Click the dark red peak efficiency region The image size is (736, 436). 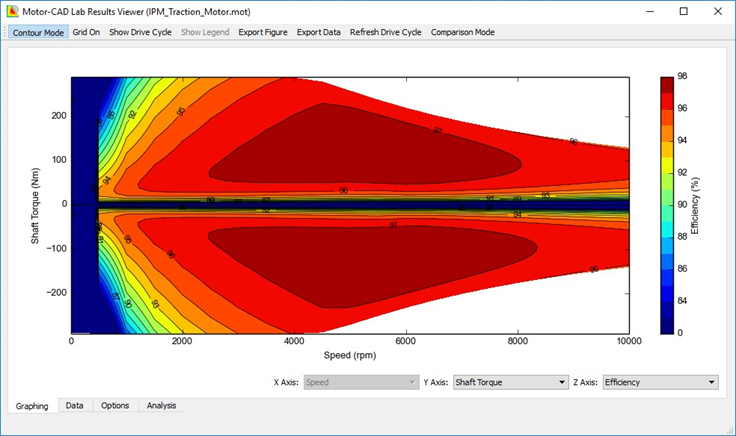pos(370,145)
